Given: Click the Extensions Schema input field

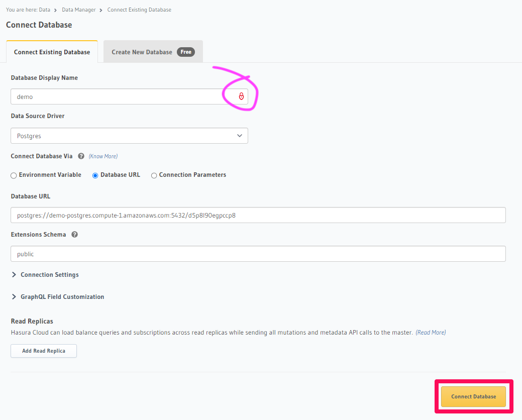Looking at the screenshot, I should (258, 254).
